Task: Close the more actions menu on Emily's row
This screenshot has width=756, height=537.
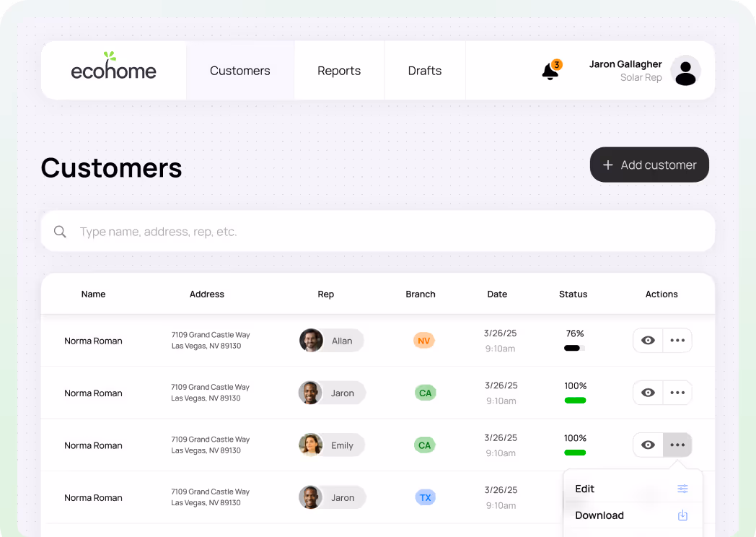Action: tap(677, 445)
